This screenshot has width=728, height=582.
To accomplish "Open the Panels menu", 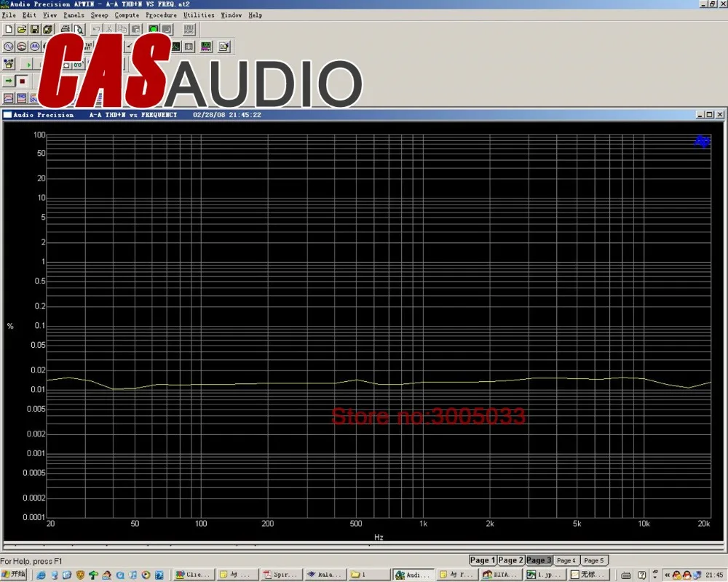I will [74, 15].
